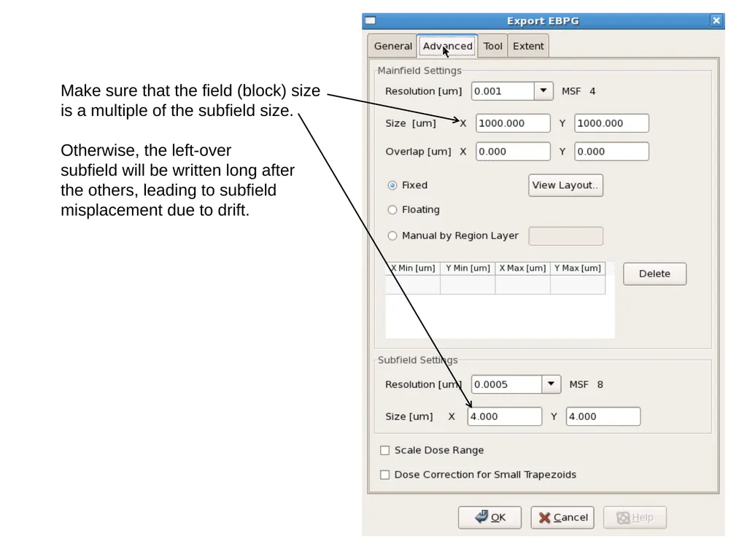Select the Floating radio button
The image size is (747, 560).
coord(392,209)
